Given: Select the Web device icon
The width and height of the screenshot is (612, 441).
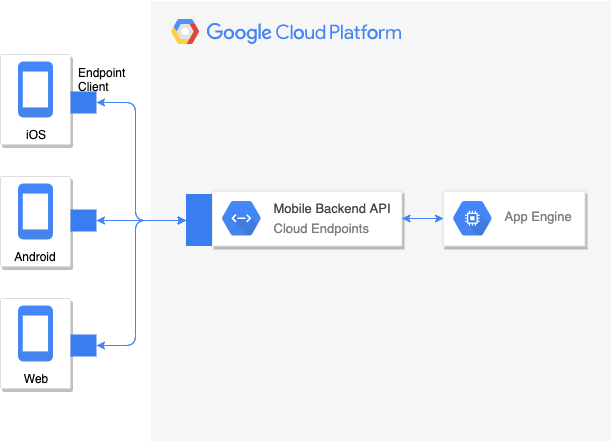Looking at the screenshot, I should coord(36,334).
